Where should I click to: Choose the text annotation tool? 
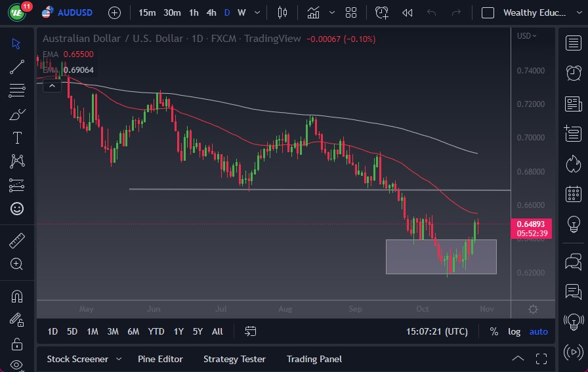[17, 138]
